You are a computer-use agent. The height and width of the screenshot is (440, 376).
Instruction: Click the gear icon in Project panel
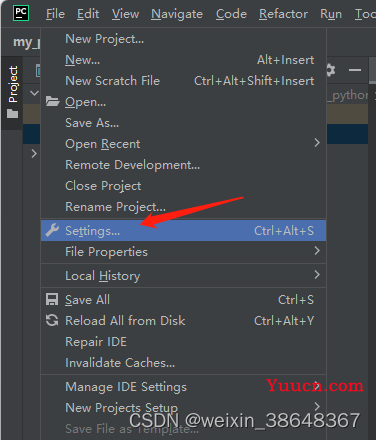click(330, 70)
